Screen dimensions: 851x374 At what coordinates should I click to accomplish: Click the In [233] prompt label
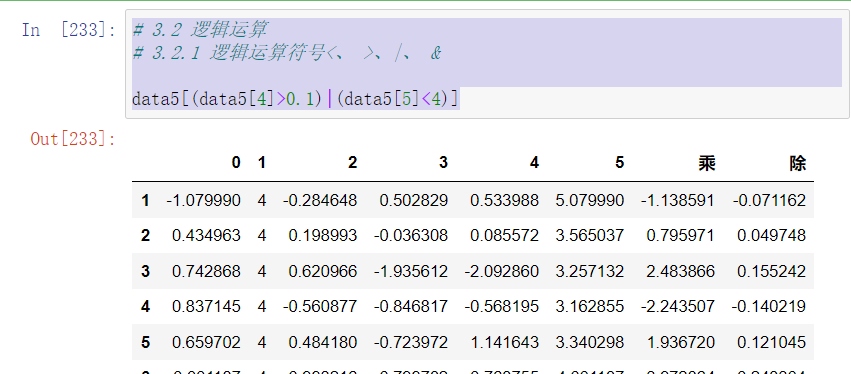69,29
